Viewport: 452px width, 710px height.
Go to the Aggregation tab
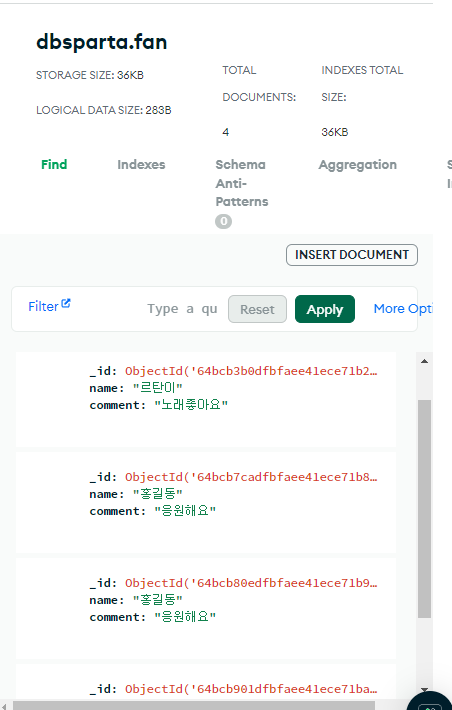click(x=357, y=164)
